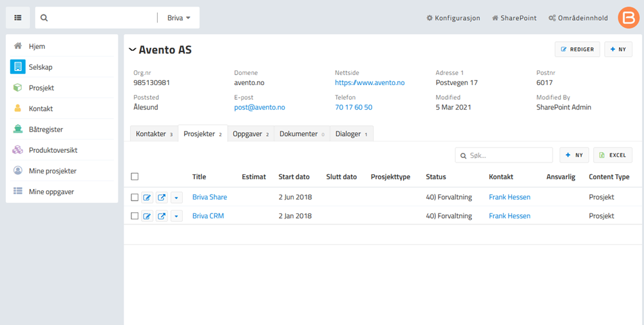Sort by the Status column header
The width and height of the screenshot is (644, 325).
click(436, 177)
